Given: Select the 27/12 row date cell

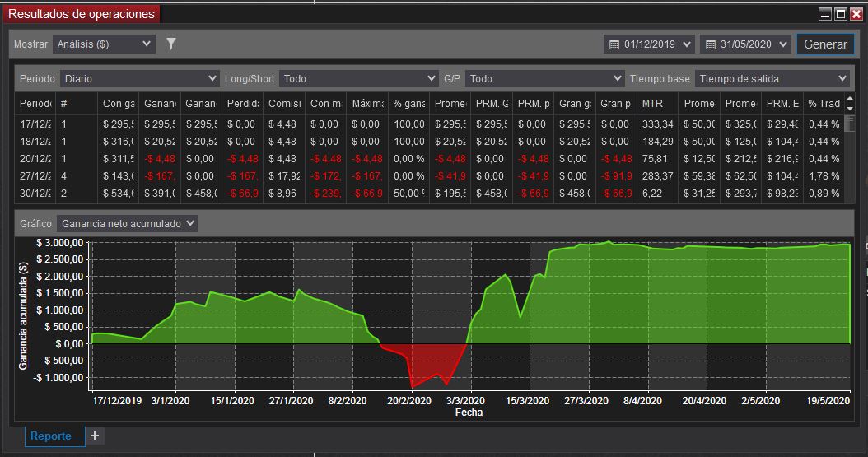Looking at the screenshot, I should tap(35, 176).
